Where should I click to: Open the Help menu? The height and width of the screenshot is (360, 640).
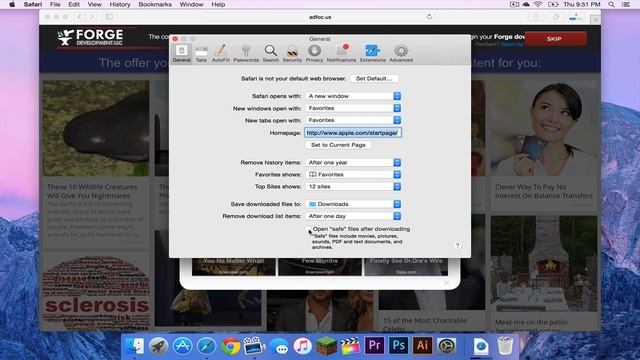[x=218, y=4]
